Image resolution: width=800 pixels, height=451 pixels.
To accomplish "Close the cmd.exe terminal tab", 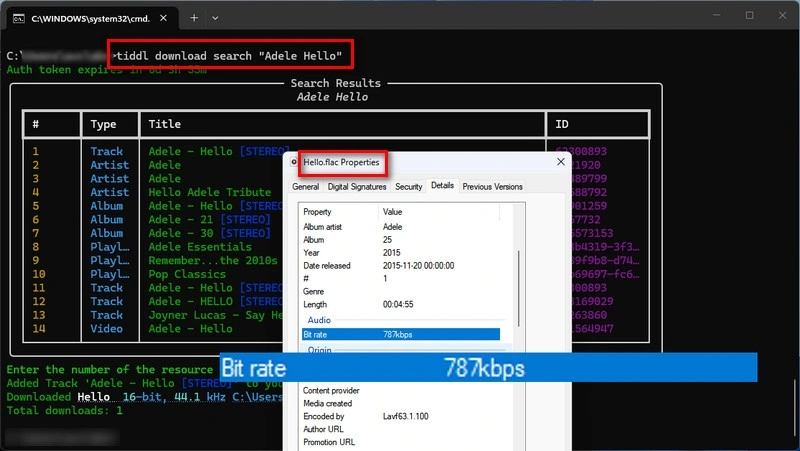I will point(163,18).
